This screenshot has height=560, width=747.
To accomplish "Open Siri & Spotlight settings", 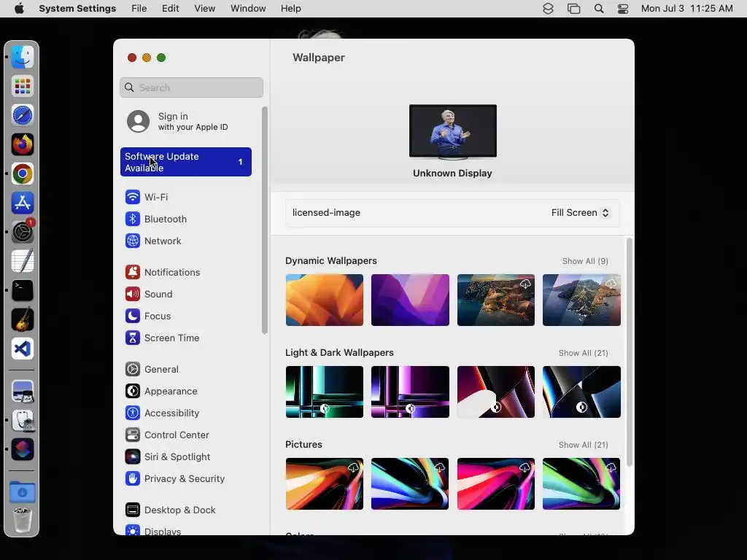I will click(168, 457).
